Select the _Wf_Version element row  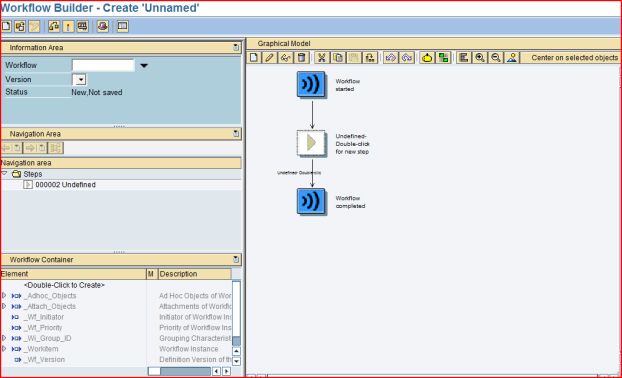click(x=44, y=359)
